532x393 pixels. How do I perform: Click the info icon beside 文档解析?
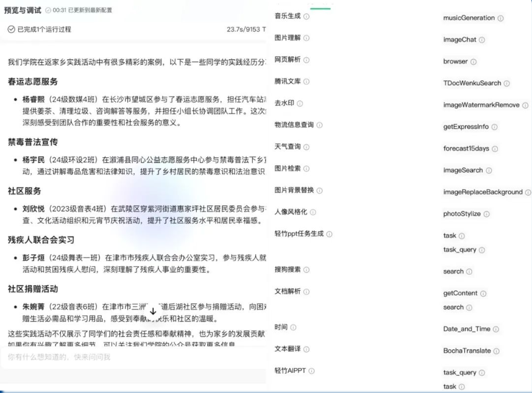pos(307,292)
